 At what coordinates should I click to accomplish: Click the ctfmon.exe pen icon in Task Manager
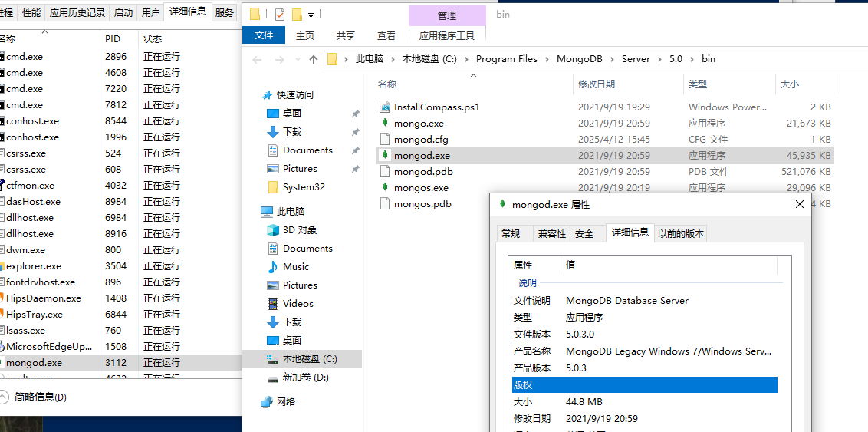(x=2, y=185)
